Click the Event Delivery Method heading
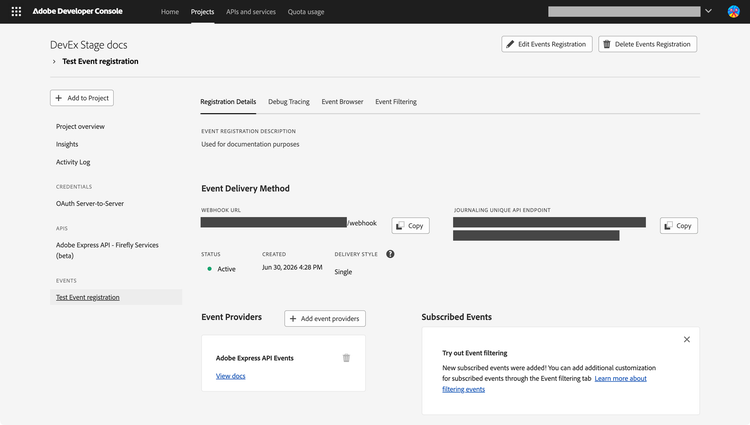This screenshot has width=750, height=425. click(x=245, y=188)
